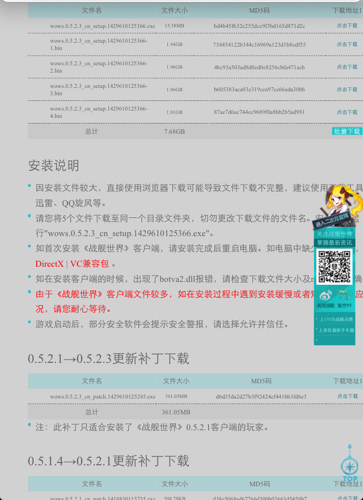Screen dimensions: 363x500
Task: Click the 15.38MB file size cell
Action: tap(174, 26)
